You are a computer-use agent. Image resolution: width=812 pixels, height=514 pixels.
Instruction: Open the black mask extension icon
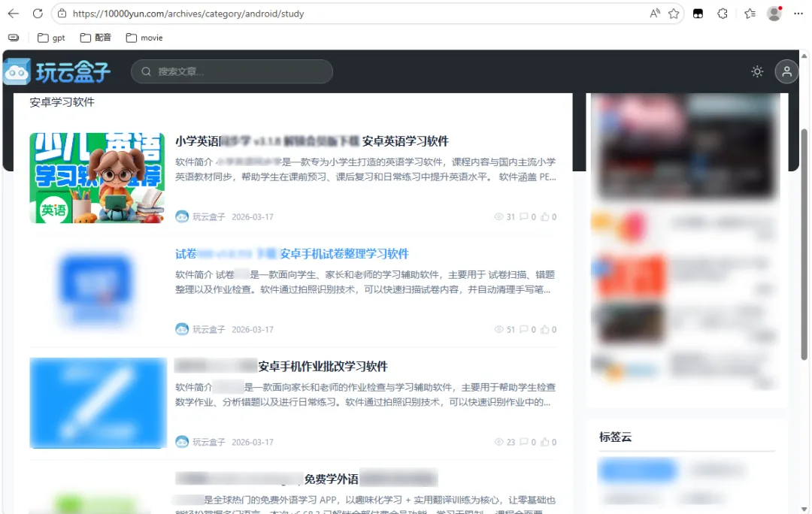pyautogui.click(x=698, y=14)
